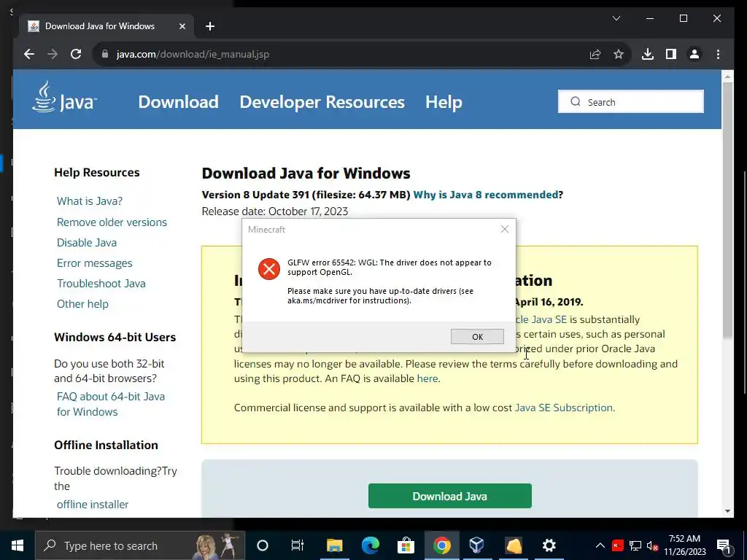Open notification center icon
The image size is (747, 560).
(x=724, y=545)
